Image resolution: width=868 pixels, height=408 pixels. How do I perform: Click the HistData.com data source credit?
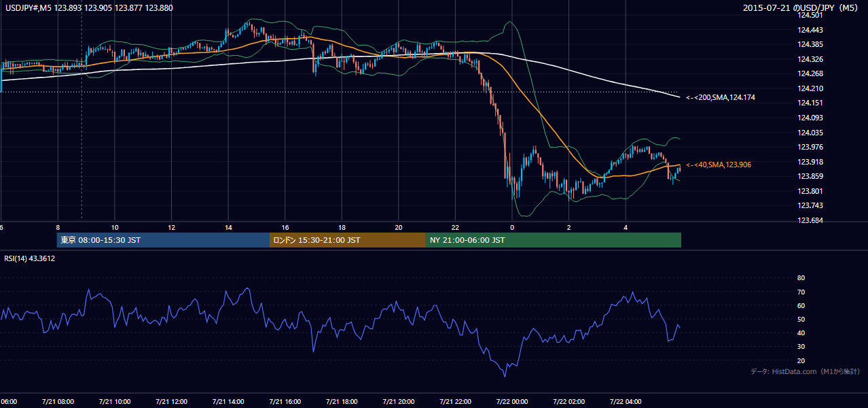pos(806,371)
